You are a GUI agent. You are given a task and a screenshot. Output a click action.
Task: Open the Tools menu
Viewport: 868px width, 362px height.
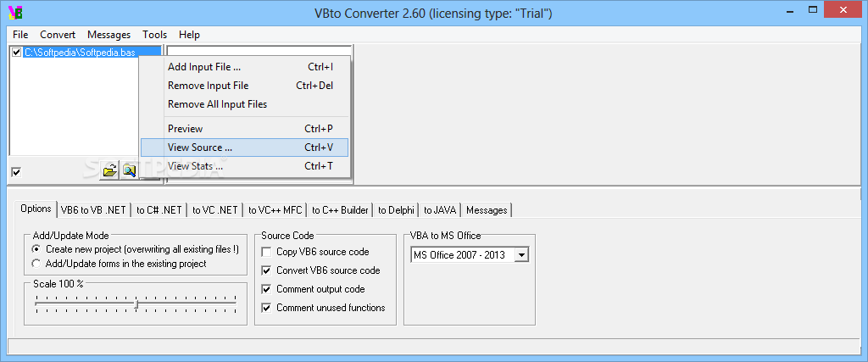(154, 34)
